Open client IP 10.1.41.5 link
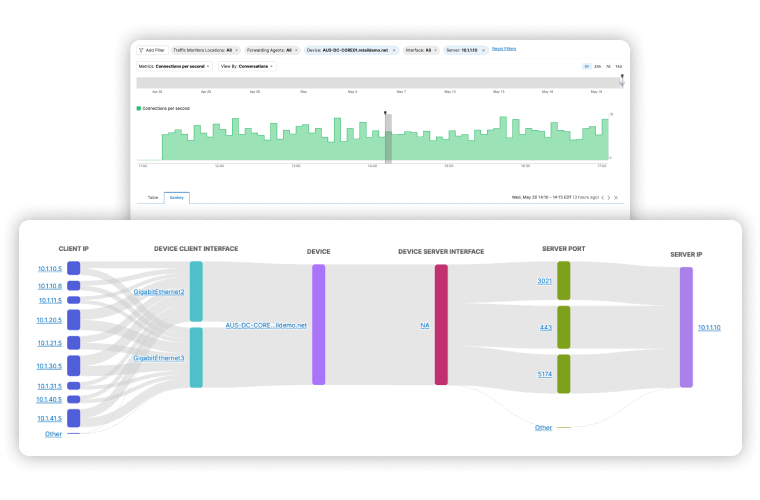The width and height of the screenshot is (760, 500). coord(50,418)
